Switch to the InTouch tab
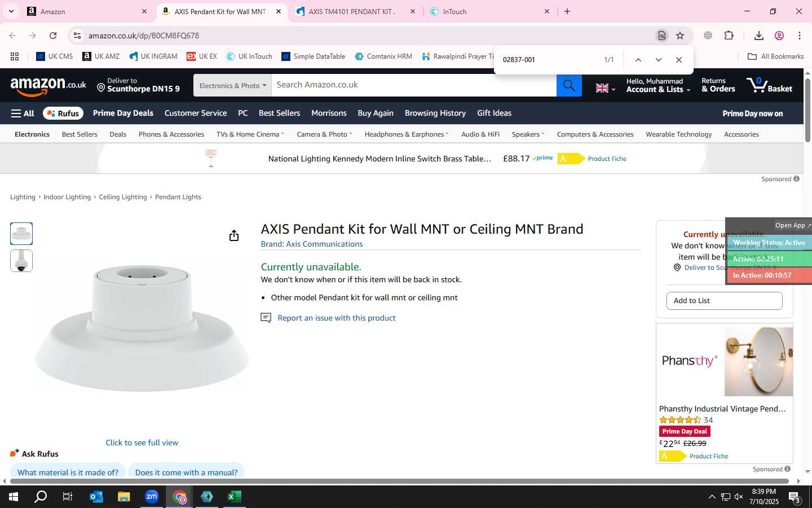Viewport: 812px width, 508px height. coord(489,11)
